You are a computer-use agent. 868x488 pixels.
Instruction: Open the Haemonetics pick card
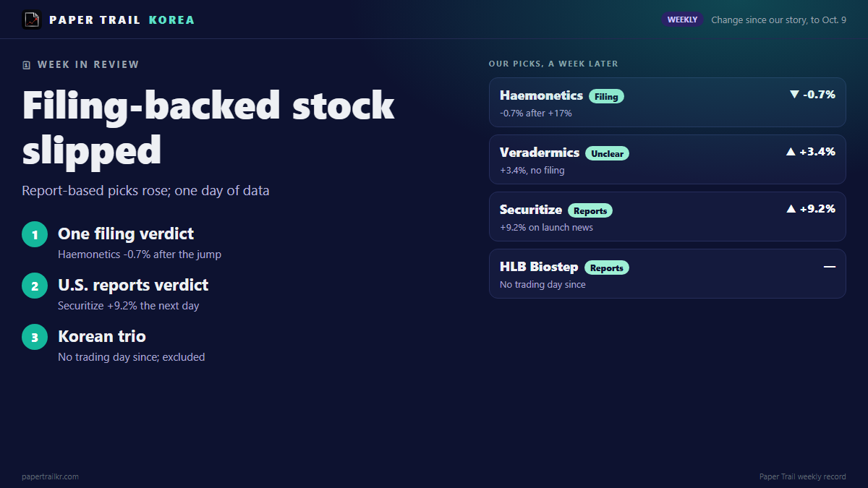tap(668, 102)
